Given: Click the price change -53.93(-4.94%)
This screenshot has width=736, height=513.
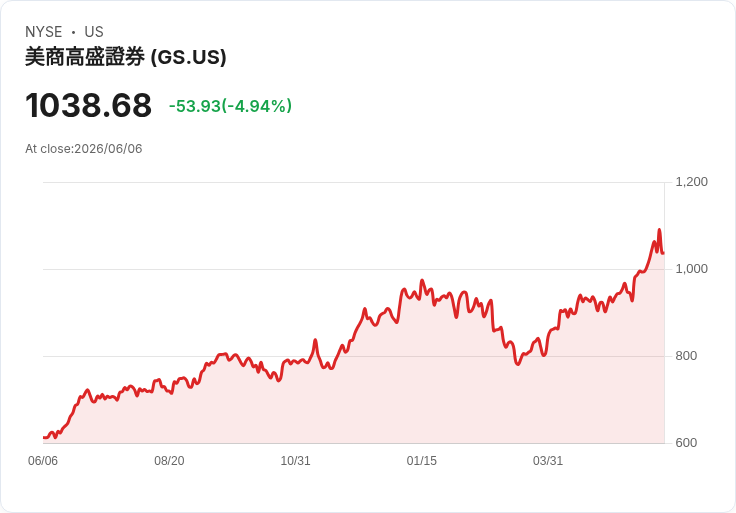Looking at the screenshot, I should pos(230,106).
